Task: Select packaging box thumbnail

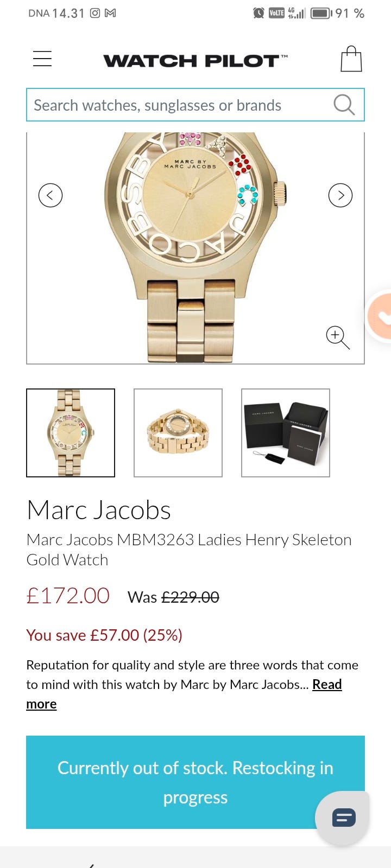Action: coord(286,433)
